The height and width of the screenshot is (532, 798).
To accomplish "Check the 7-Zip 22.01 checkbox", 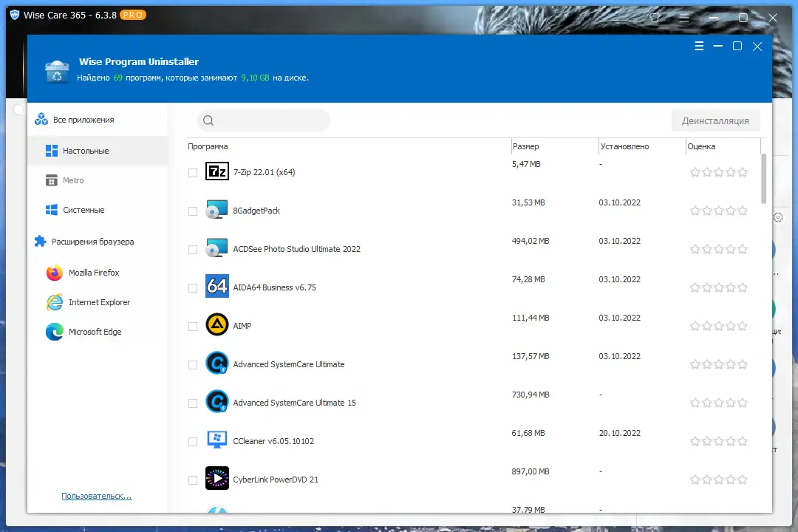I will click(193, 173).
